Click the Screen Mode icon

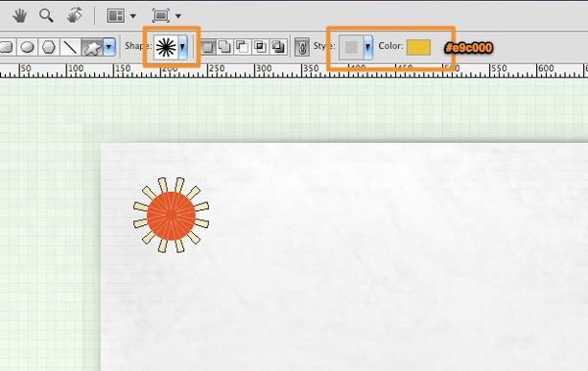tap(161, 16)
